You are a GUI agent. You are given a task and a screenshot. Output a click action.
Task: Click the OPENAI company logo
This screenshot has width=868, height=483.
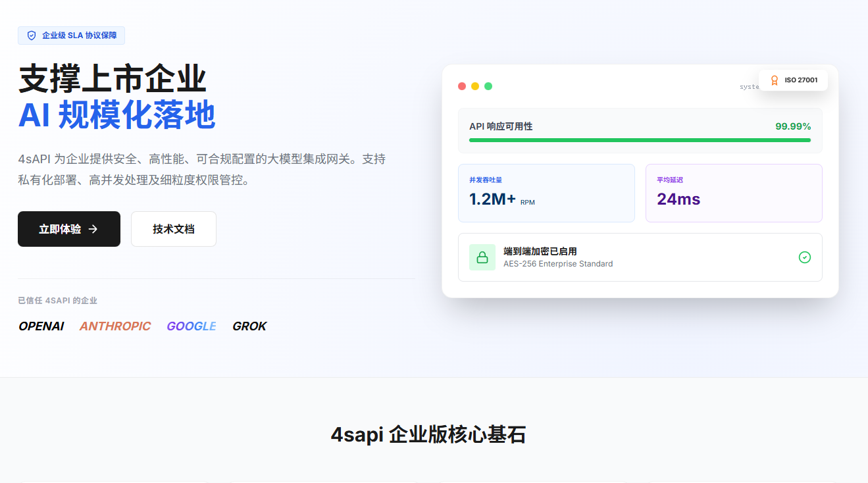pyautogui.click(x=41, y=326)
